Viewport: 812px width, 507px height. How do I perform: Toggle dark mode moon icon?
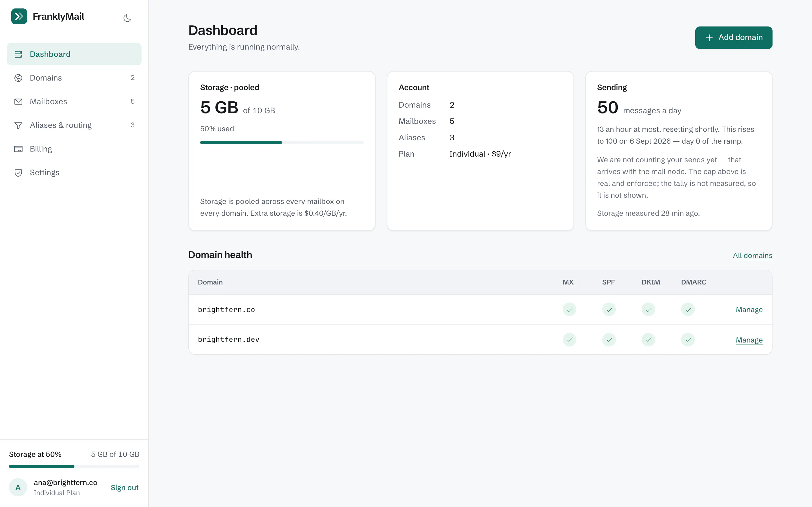[x=127, y=18]
